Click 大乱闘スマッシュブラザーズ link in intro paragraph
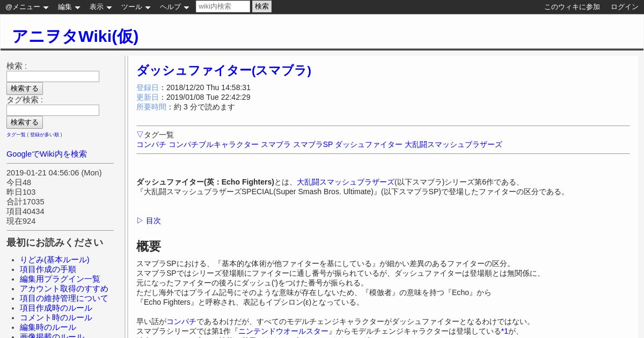The height and width of the screenshot is (338, 644). 346,182
